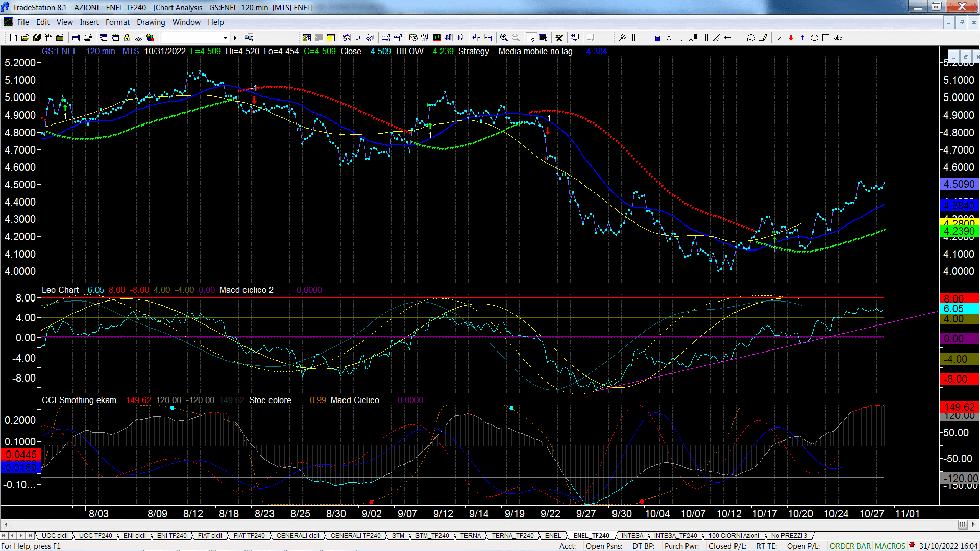Switch to the UCG cicli tab

(x=55, y=535)
